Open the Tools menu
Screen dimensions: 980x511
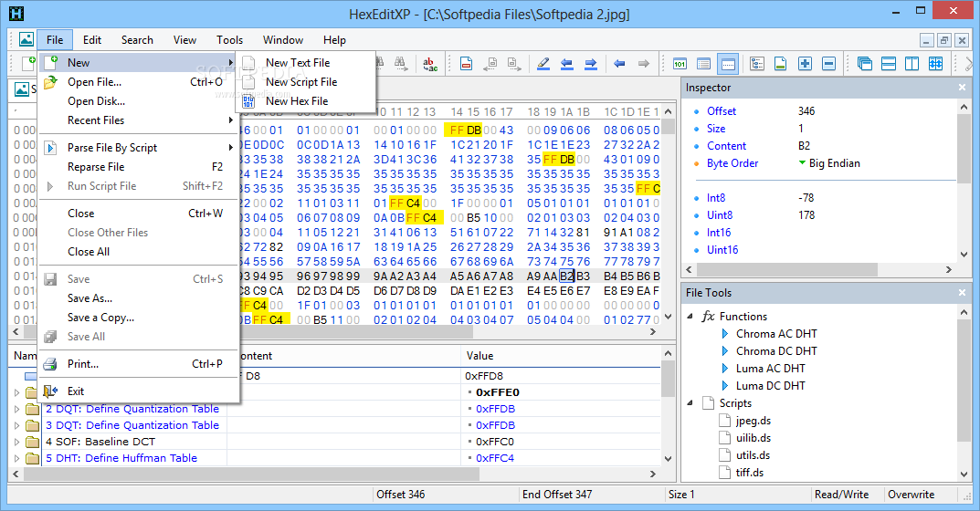(229, 40)
